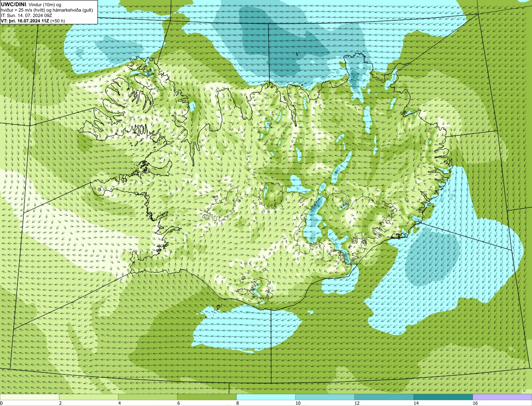Click the 0–2 m/s pale cream legend swatch
The height and width of the screenshot is (406, 532).
click(x=30, y=397)
